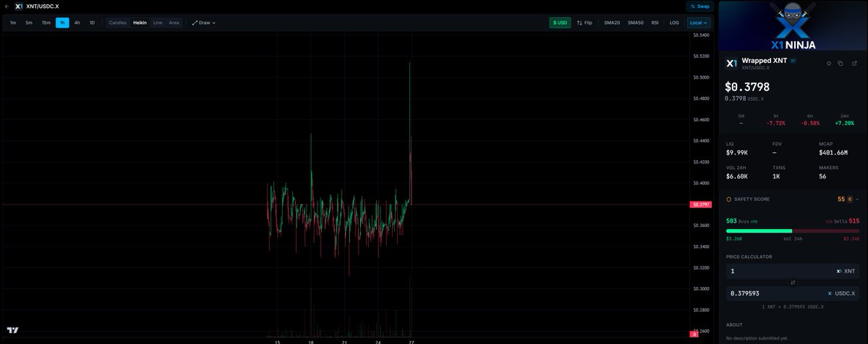Switch chart type to Area

pos(174,22)
